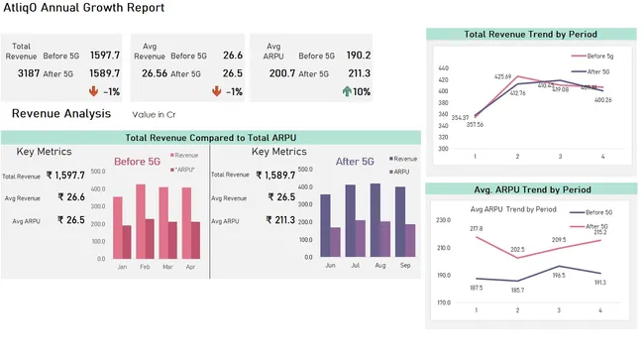This screenshot has height=363, width=644.
Task: Click the ₹ 1,597.7 Total Revenue key metric
Action: point(65,176)
